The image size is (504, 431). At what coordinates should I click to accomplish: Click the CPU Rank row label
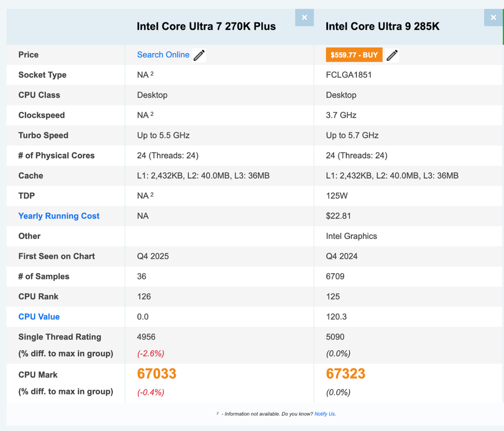pos(38,296)
